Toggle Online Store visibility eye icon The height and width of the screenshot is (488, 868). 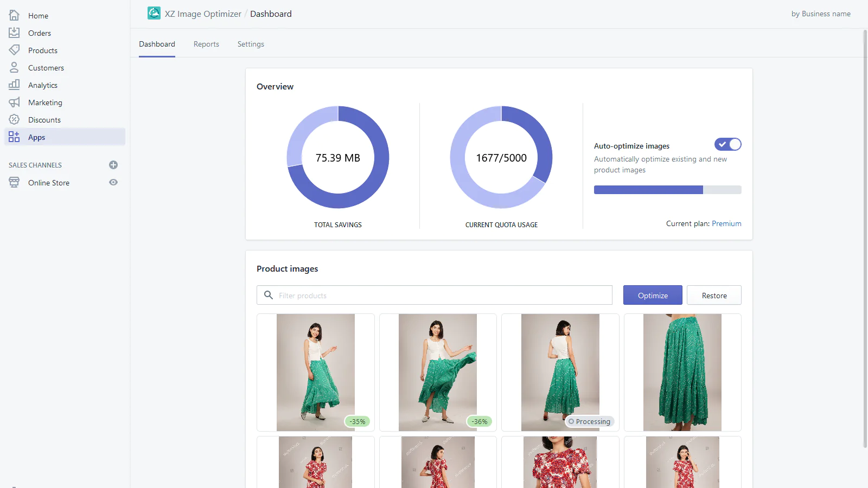pyautogui.click(x=113, y=183)
